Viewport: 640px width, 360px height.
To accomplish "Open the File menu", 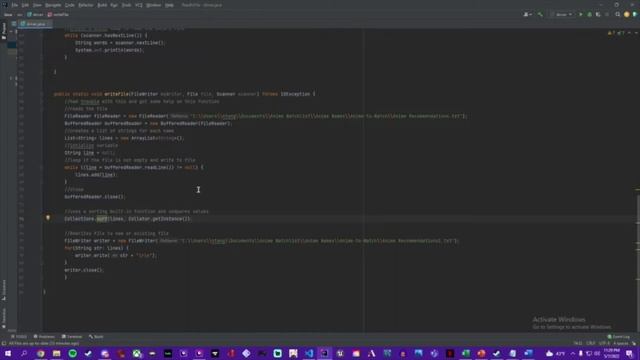I will click(x=15, y=5).
